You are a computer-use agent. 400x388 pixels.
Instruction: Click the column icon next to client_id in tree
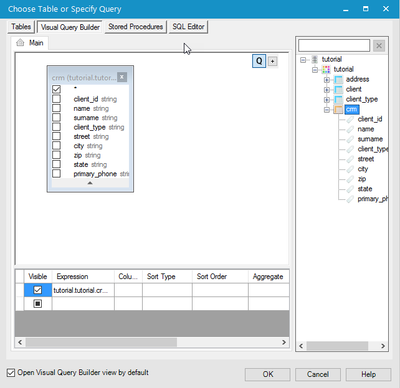[x=350, y=119]
